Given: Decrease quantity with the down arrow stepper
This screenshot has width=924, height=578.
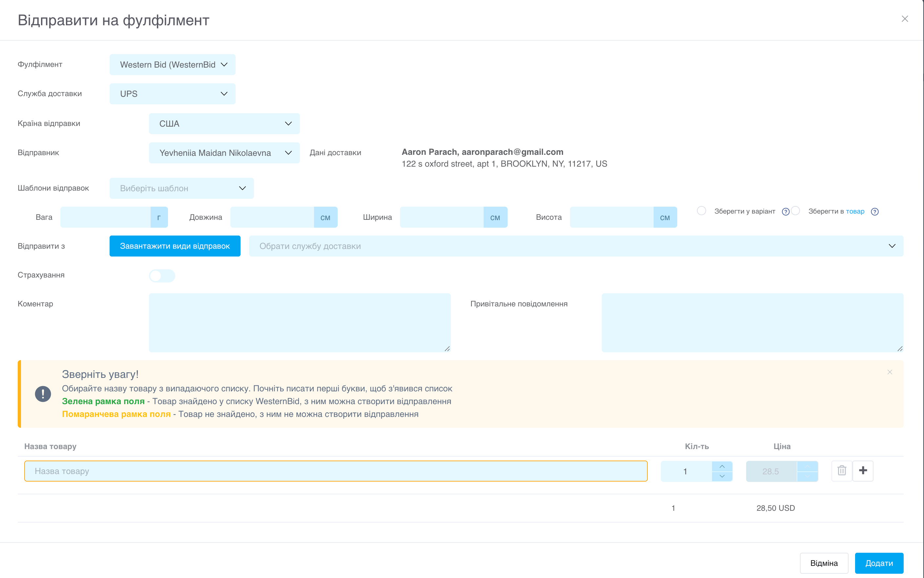Looking at the screenshot, I should click(x=722, y=476).
